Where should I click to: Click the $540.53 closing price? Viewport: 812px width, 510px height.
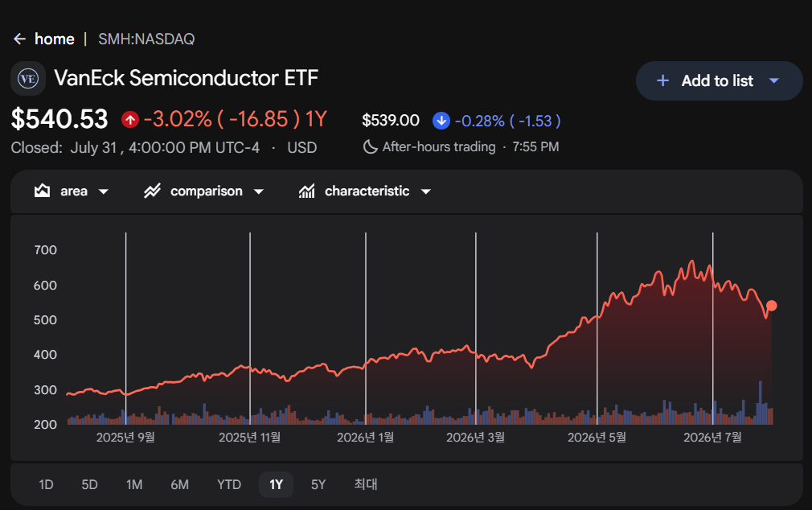[x=59, y=119]
